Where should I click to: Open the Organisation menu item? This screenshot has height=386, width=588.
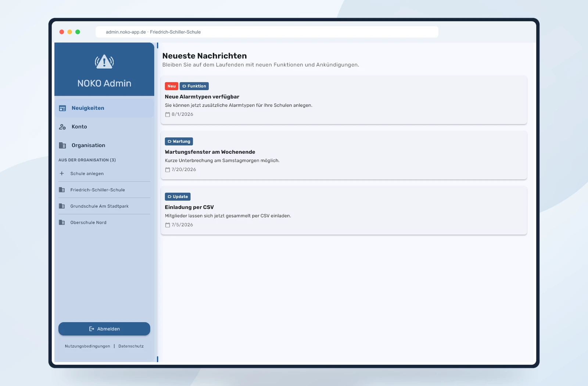click(x=104, y=145)
